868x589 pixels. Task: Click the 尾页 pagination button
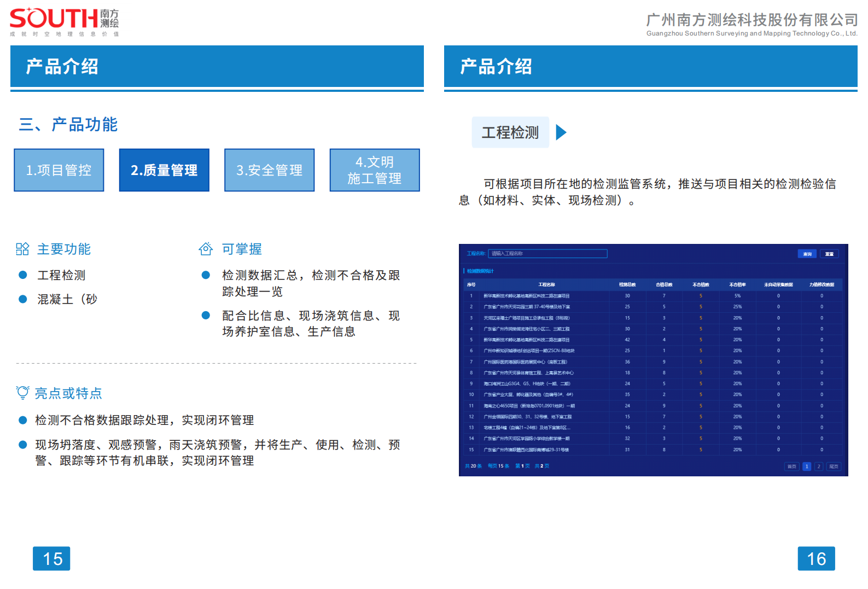[x=834, y=466]
